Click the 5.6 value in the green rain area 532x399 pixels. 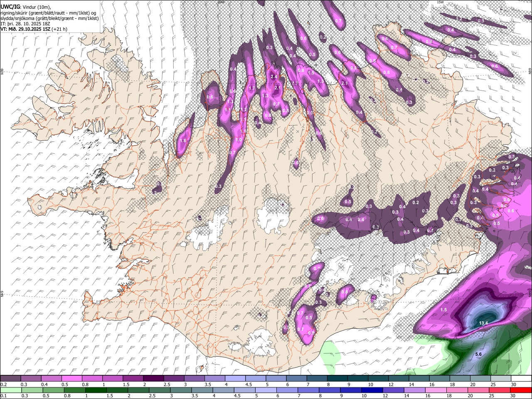click(478, 354)
